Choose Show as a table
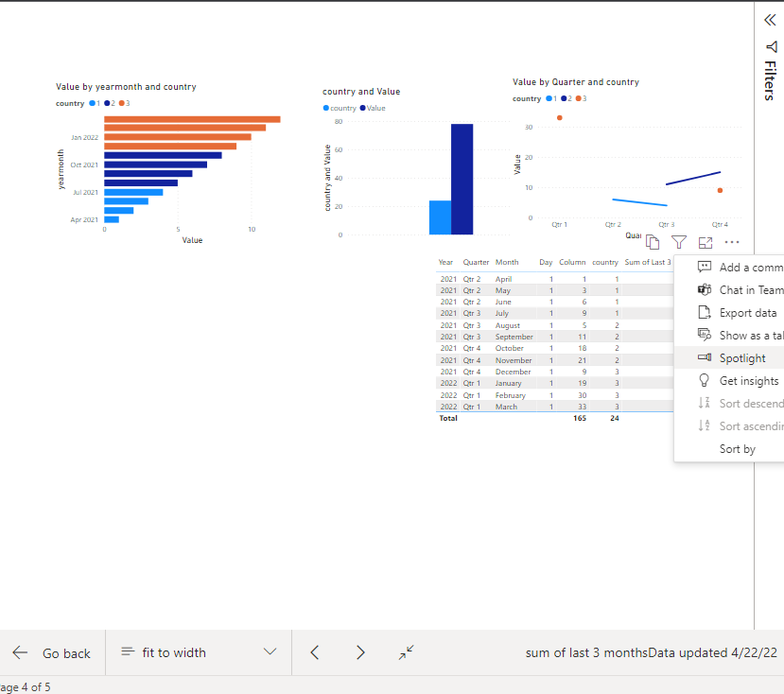The image size is (784, 694). tap(729, 336)
